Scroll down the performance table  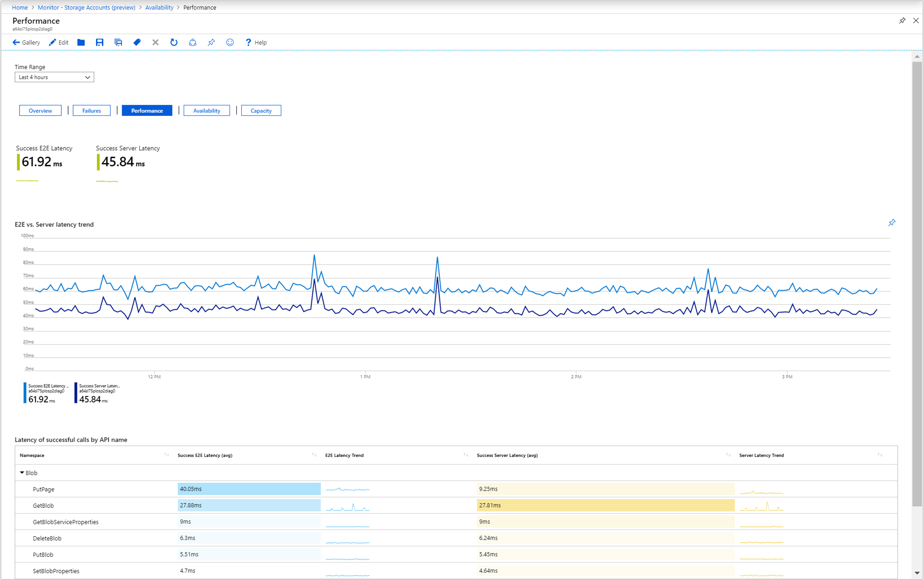917,571
